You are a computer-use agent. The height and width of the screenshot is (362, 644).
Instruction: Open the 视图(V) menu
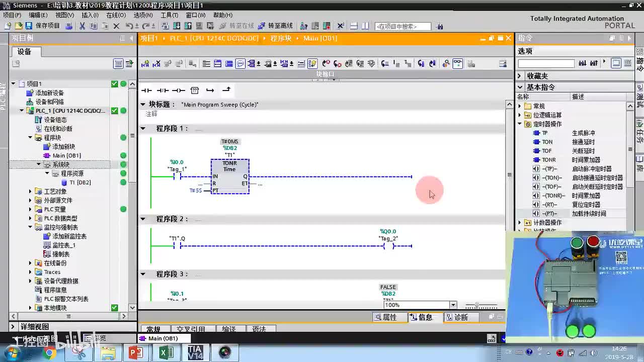tap(64, 15)
